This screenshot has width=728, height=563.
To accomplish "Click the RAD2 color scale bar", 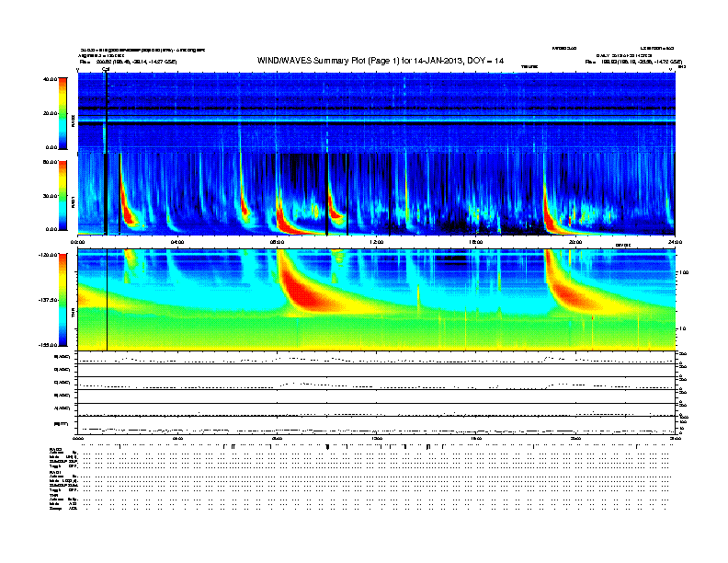I will tap(63, 113).
